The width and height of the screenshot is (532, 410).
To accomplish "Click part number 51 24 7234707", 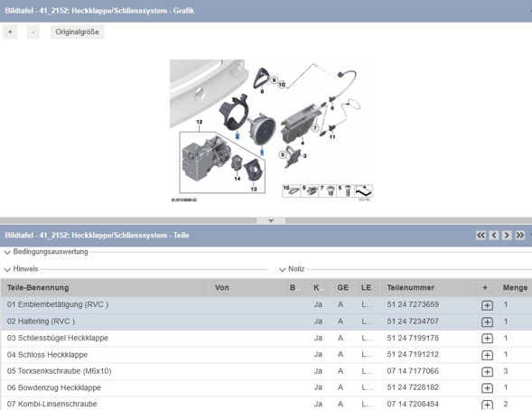I will click(413, 321).
